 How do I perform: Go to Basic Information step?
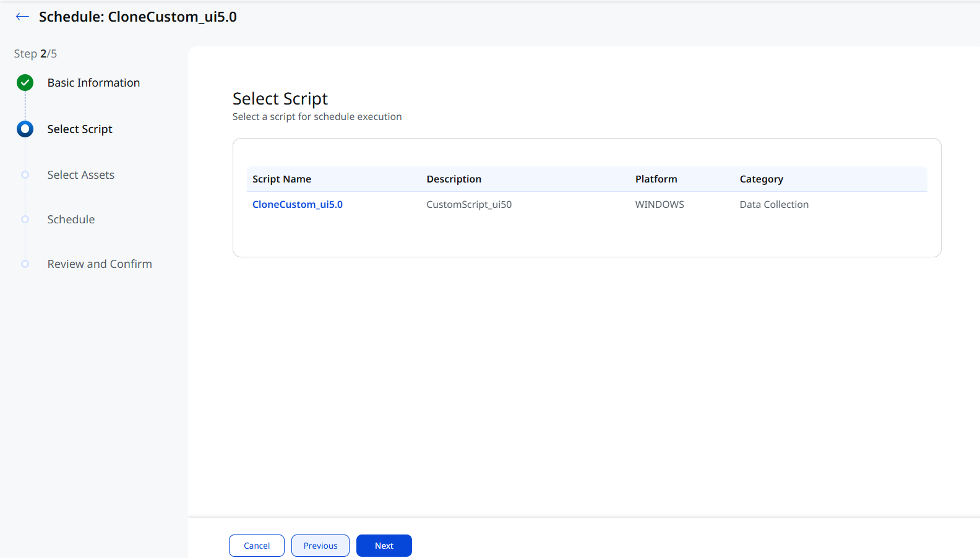click(93, 83)
